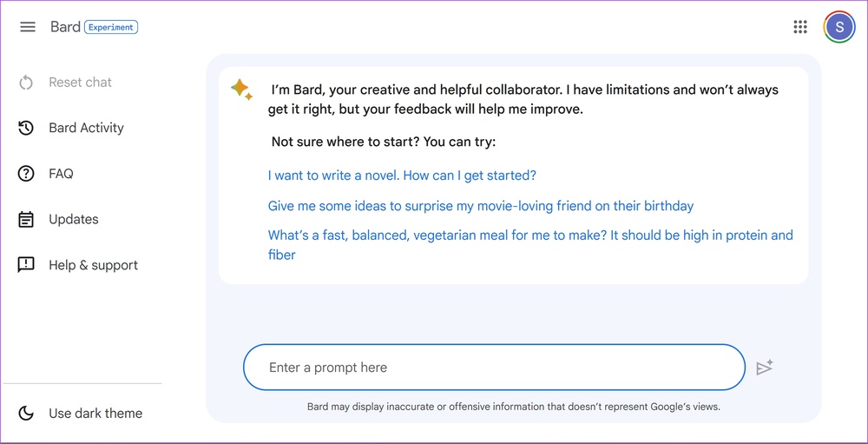Click the Bard Activity history icon
This screenshot has width=868, height=444.
pyautogui.click(x=26, y=128)
